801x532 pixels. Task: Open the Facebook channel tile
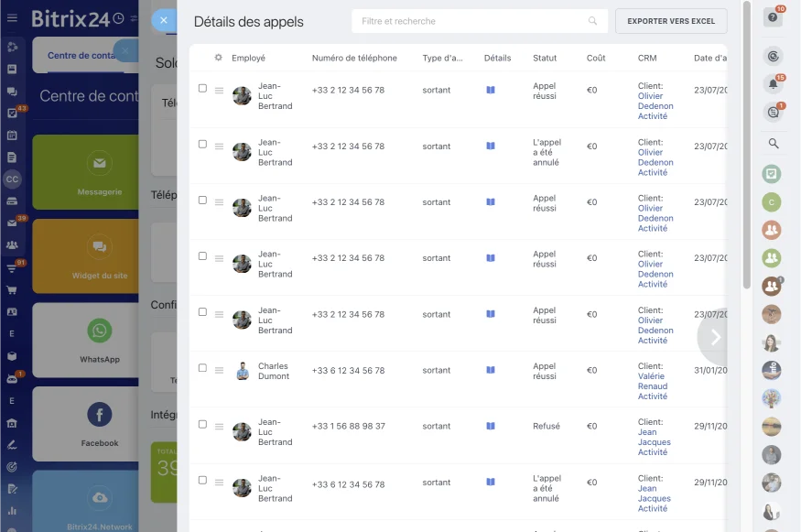(x=99, y=423)
